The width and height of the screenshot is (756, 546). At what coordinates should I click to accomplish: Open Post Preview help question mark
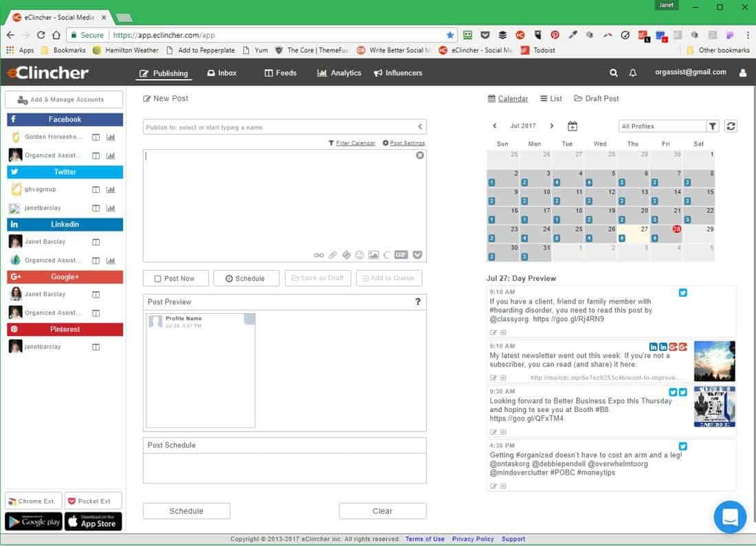coord(418,302)
